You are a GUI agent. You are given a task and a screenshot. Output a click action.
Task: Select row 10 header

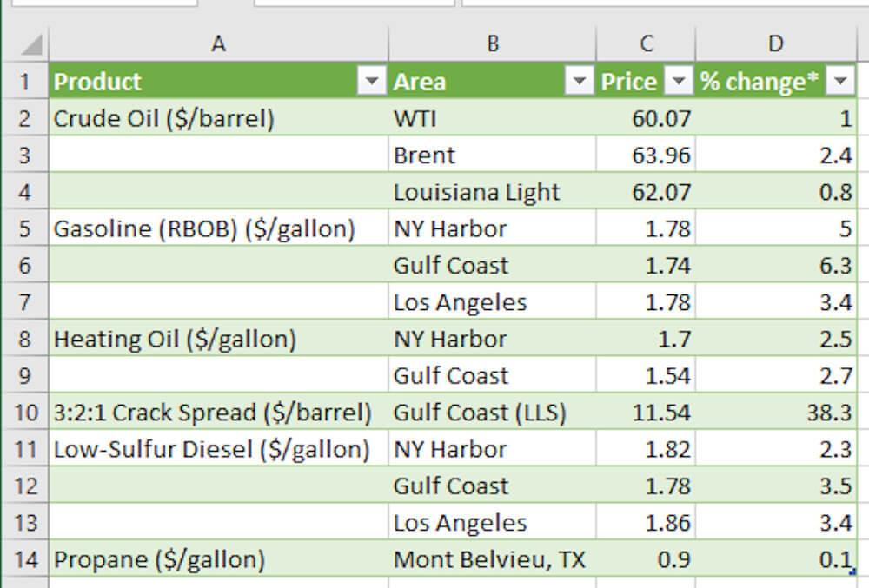(24, 413)
